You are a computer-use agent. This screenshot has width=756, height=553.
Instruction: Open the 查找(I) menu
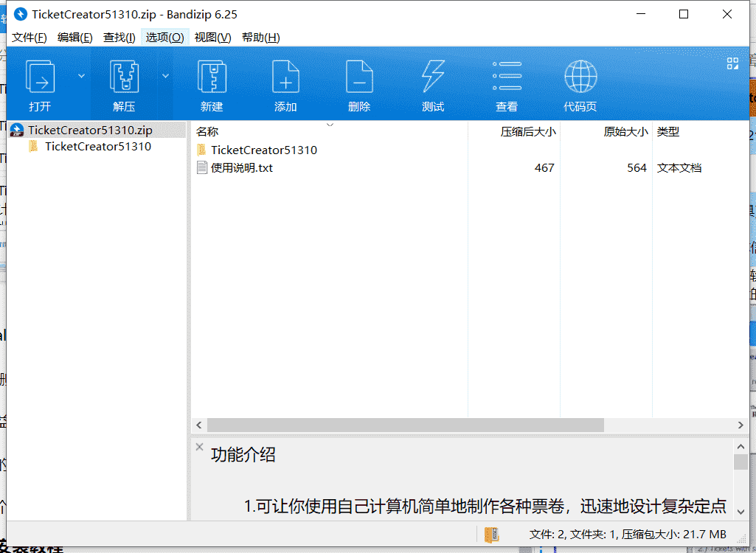pyautogui.click(x=119, y=38)
